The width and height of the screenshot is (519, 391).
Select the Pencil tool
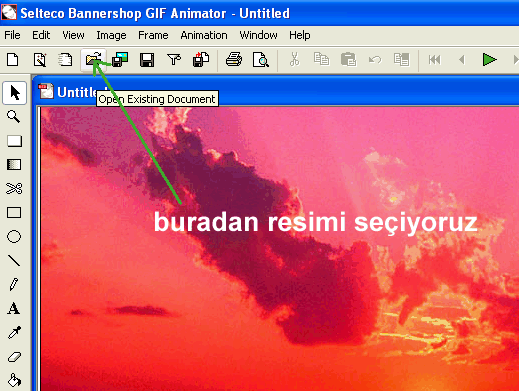click(x=14, y=284)
